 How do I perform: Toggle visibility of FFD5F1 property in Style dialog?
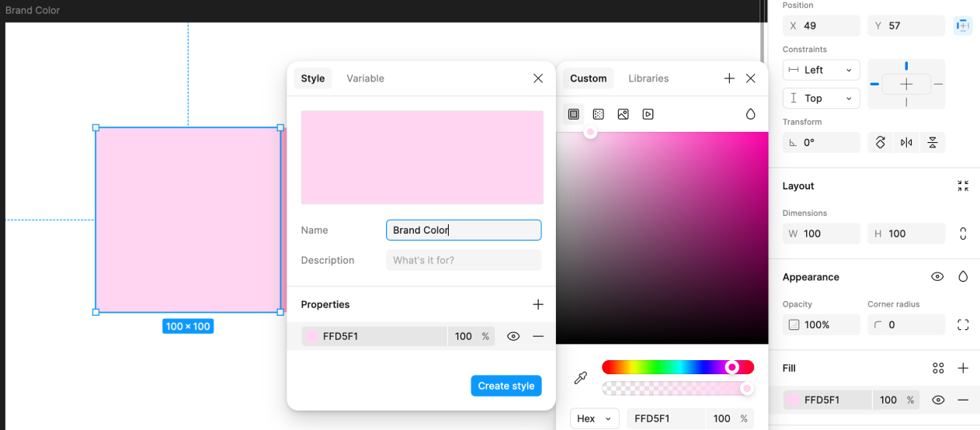click(513, 336)
